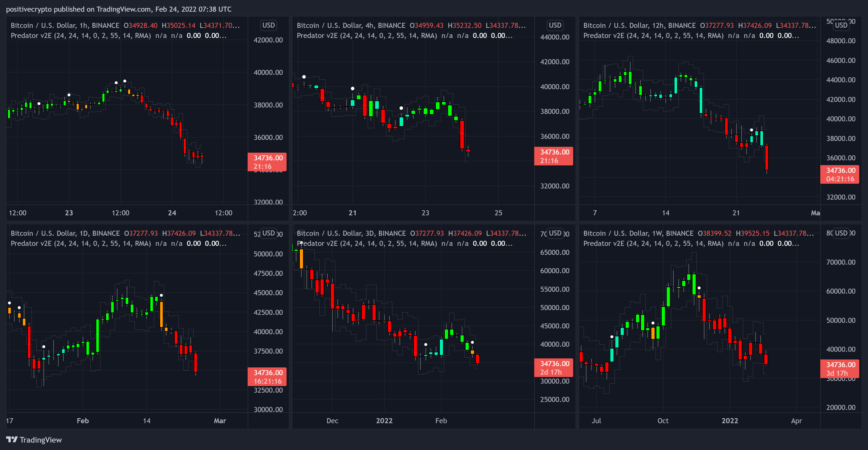Click the TradingView logo at bottom left
The width and height of the screenshot is (868, 450).
click(34, 440)
